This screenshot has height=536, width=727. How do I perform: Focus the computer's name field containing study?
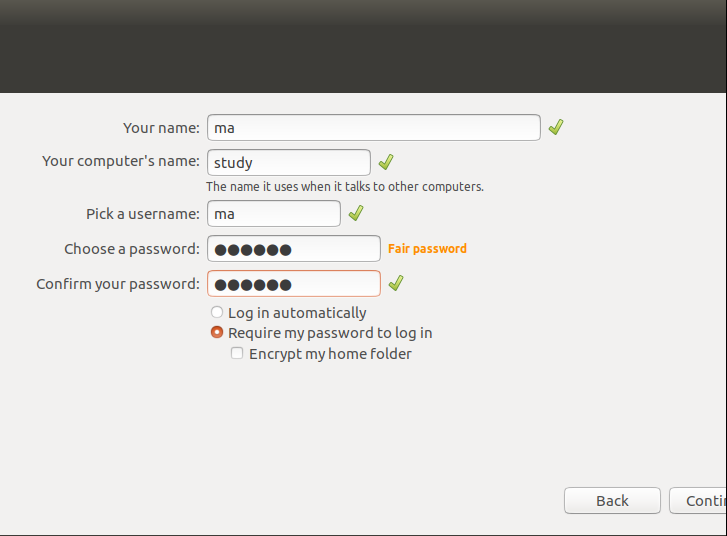[x=289, y=162]
